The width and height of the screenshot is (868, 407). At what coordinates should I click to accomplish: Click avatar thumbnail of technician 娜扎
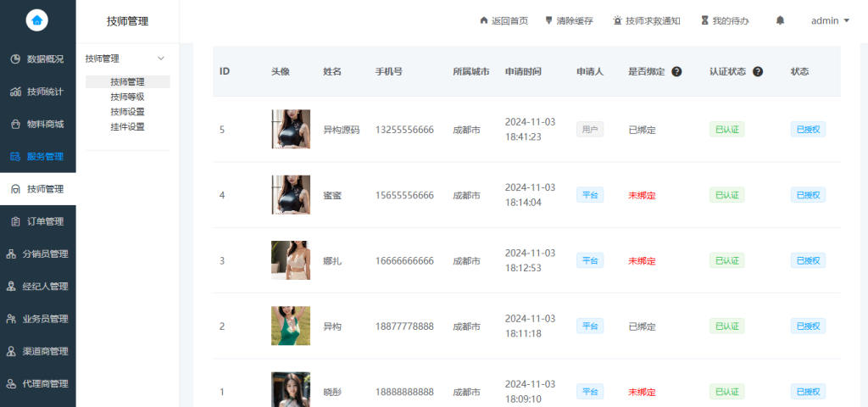click(x=290, y=260)
